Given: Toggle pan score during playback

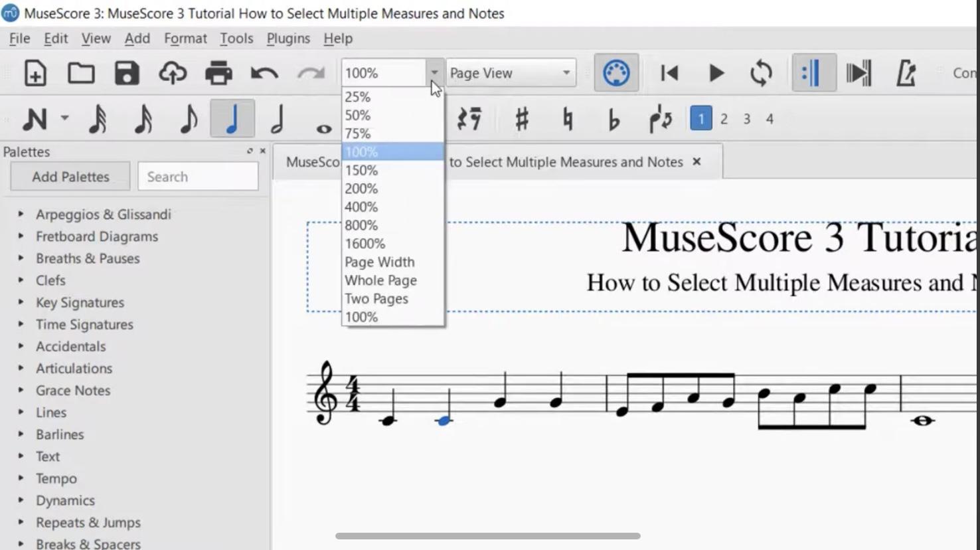Looking at the screenshot, I should (859, 73).
